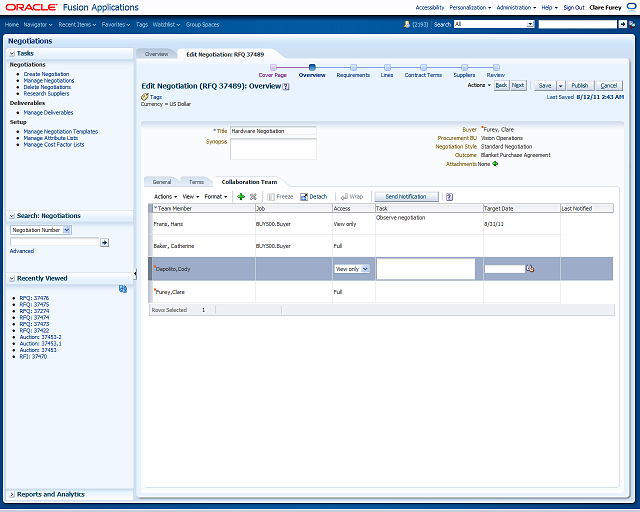Image resolution: width=640 pixels, height=512 pixels.
Task: Collapse the Recently Viewed panel
Action: point(12,278)
